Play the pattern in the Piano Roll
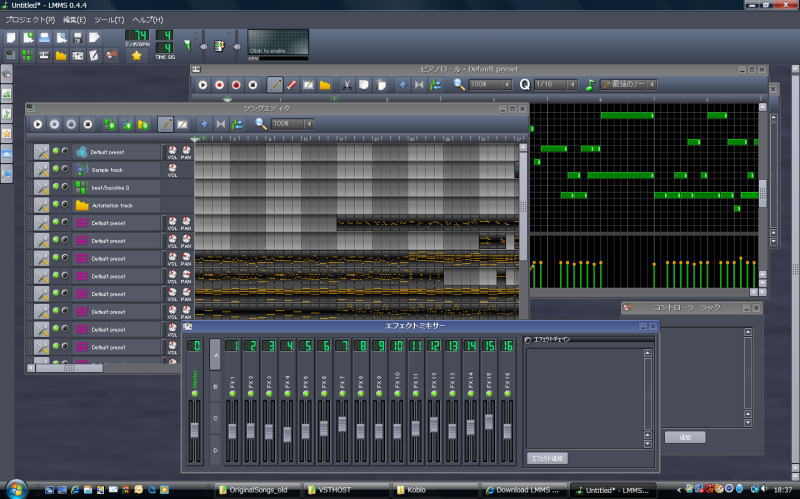The height and width of the screenshot is (499, 800). 203,85
